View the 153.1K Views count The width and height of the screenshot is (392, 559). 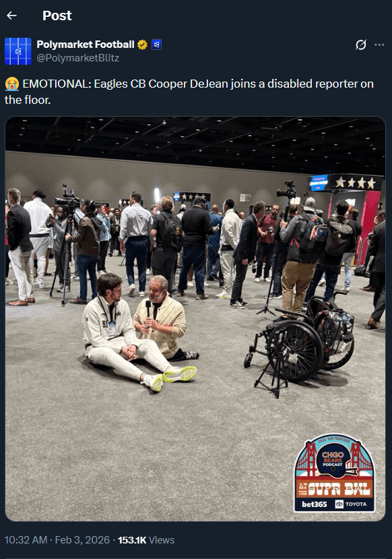146,540
